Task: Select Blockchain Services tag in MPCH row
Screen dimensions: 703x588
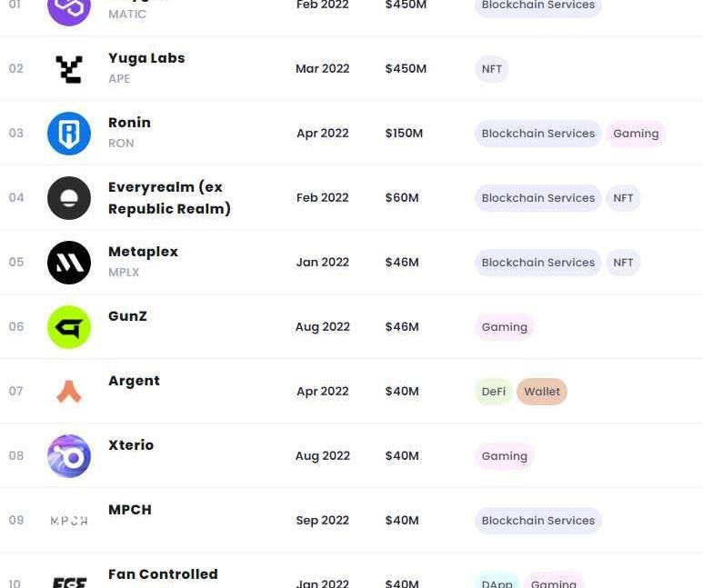Action: pos(538,521)
